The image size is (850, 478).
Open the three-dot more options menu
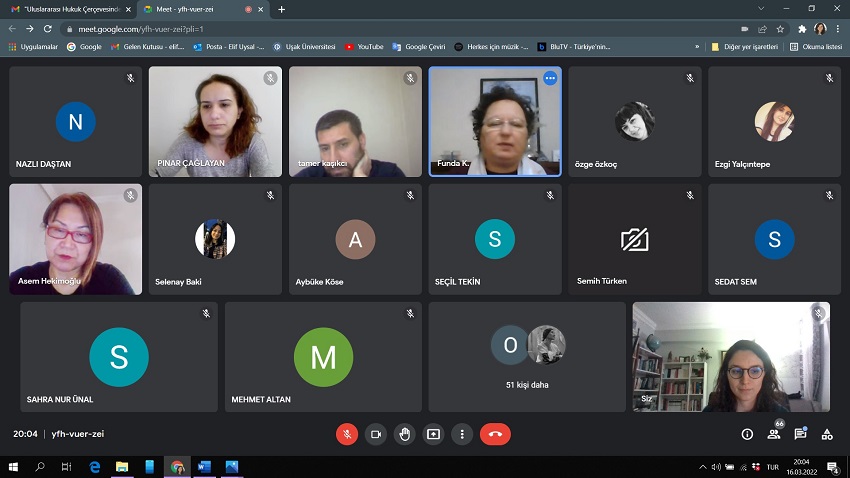coord(461,434)
